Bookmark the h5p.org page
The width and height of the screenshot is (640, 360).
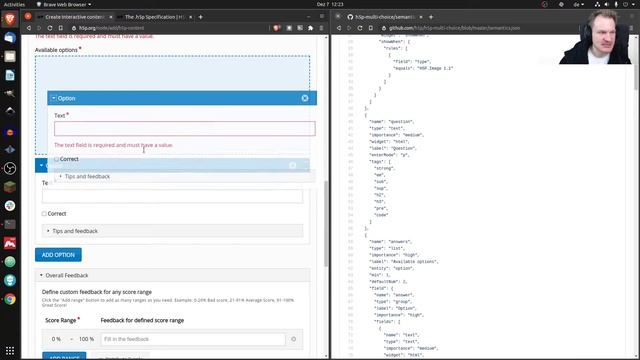tap(60, 28)
